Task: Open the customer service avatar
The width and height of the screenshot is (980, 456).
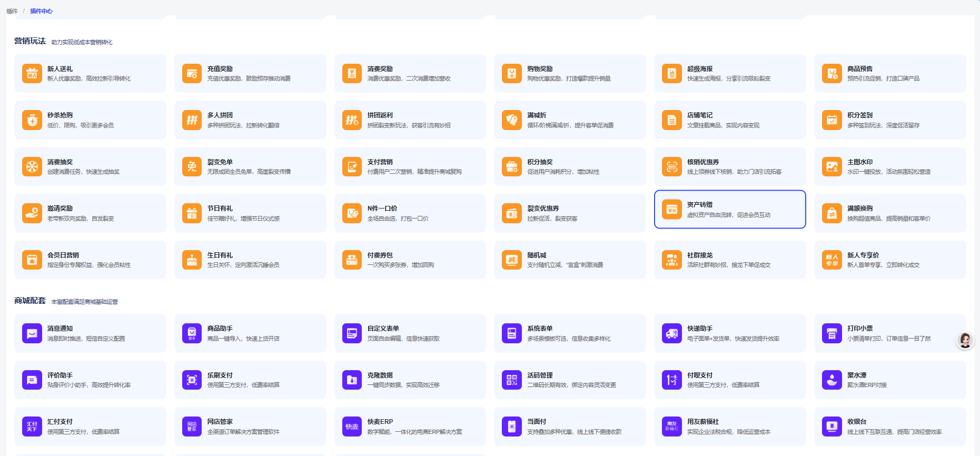Action: 965,341
